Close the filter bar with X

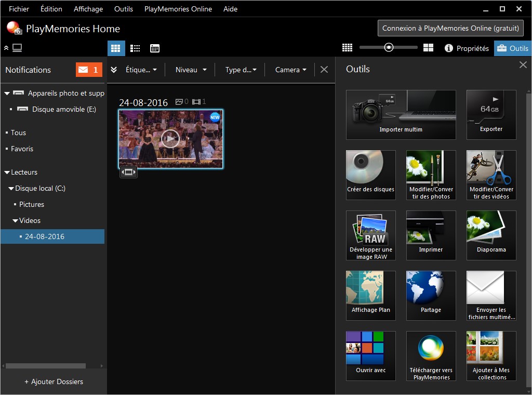324,70
